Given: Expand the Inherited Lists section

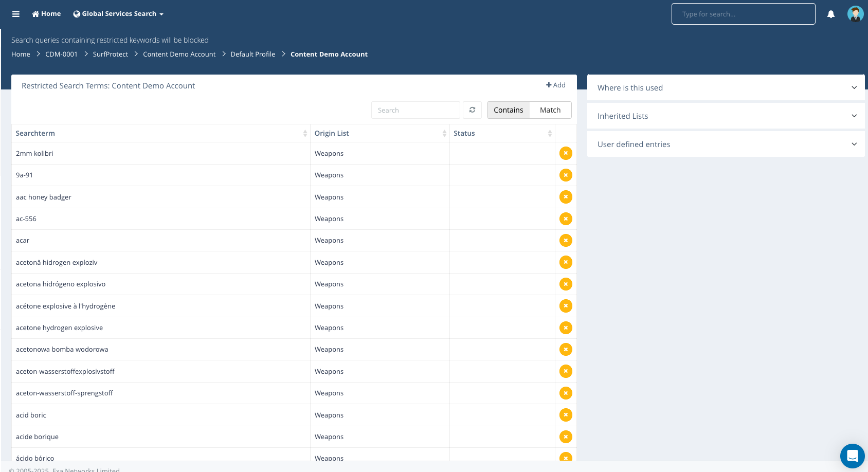Looking at the screenshot, I should pyautogui.click(x=725, y=116).
